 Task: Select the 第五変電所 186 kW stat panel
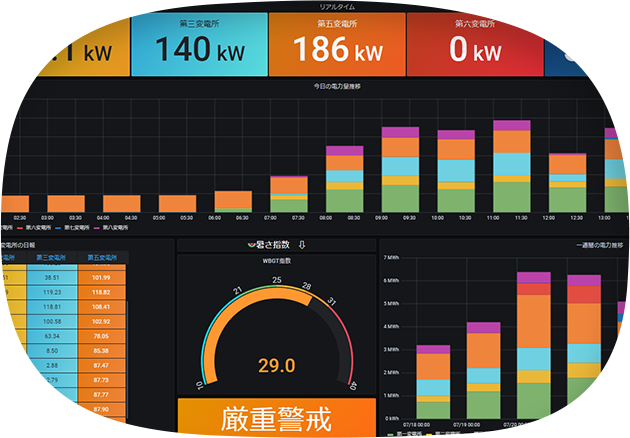[x=337, y=43]
